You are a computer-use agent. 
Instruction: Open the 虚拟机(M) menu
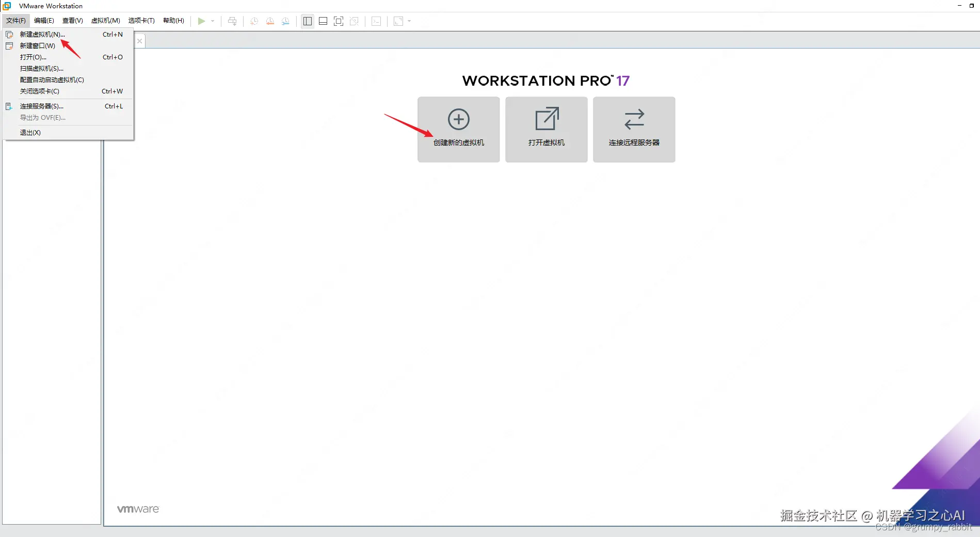[x=106, y=21]
